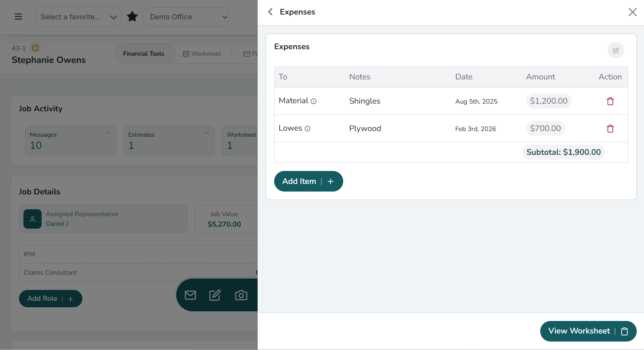Expand the Demo Office dropdown

[x=186, y=17]
